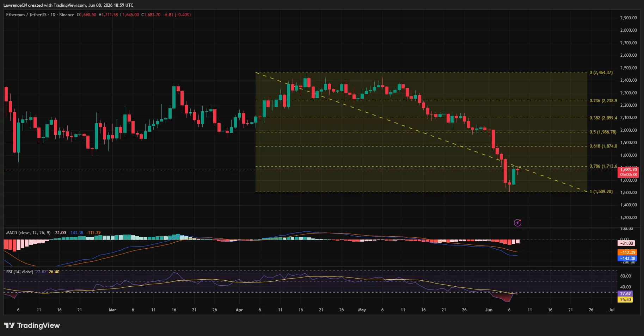Click the change value −6.81 (−0.40%)

click(x=177, y=15)
